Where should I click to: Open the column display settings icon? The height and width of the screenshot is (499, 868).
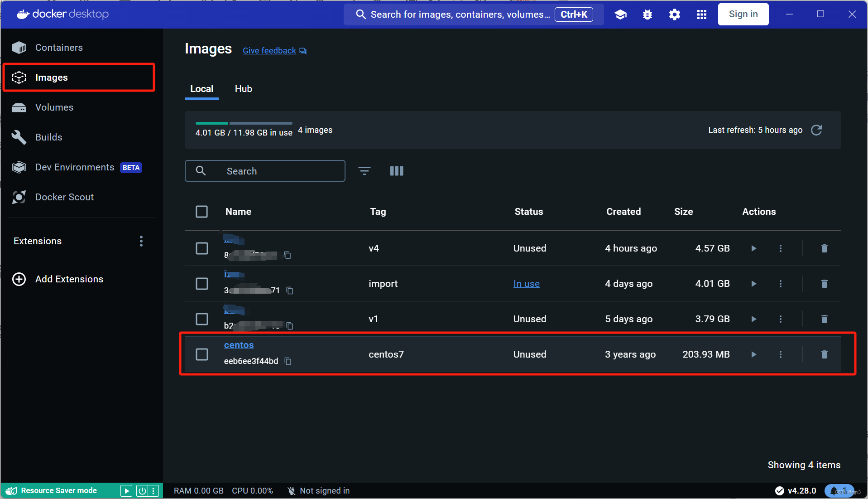397,171
